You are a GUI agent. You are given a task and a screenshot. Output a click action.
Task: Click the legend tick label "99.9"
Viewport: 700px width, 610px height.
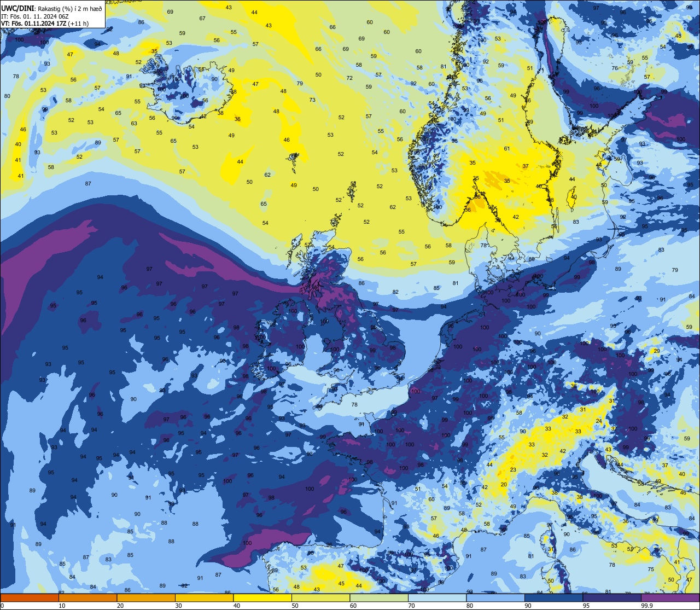point(646,606)
